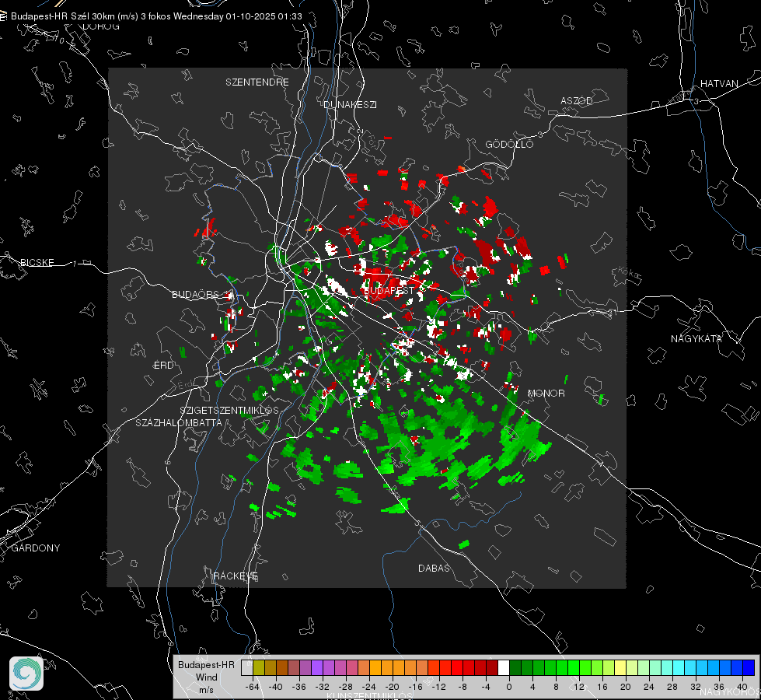
Task: Click the MONOR town label
Action: point(546,393)
